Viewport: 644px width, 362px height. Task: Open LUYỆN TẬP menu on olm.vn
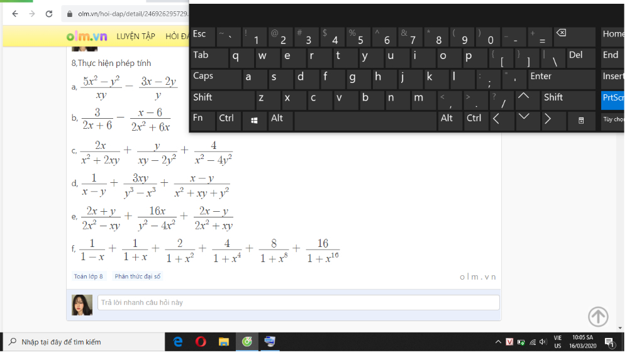click(x=136, y=36)
